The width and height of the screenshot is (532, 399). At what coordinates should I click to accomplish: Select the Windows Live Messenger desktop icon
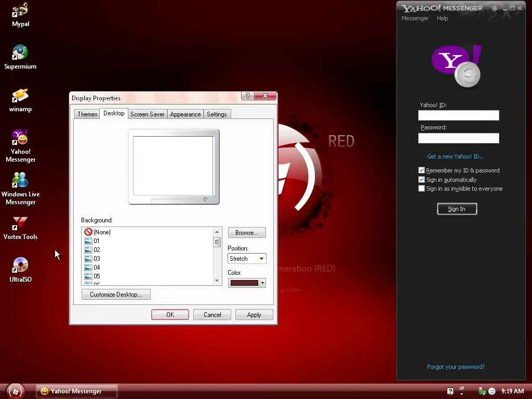coord(20,189)
